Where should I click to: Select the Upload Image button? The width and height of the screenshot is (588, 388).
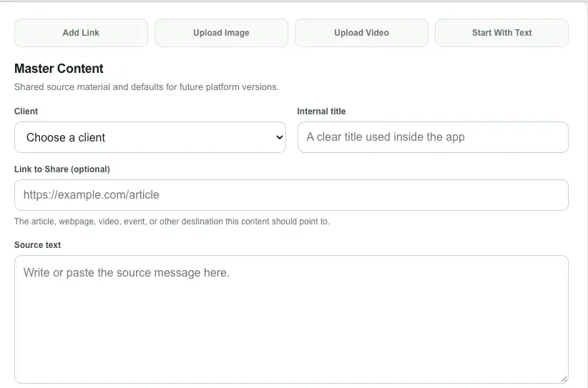tap(221, 33)
